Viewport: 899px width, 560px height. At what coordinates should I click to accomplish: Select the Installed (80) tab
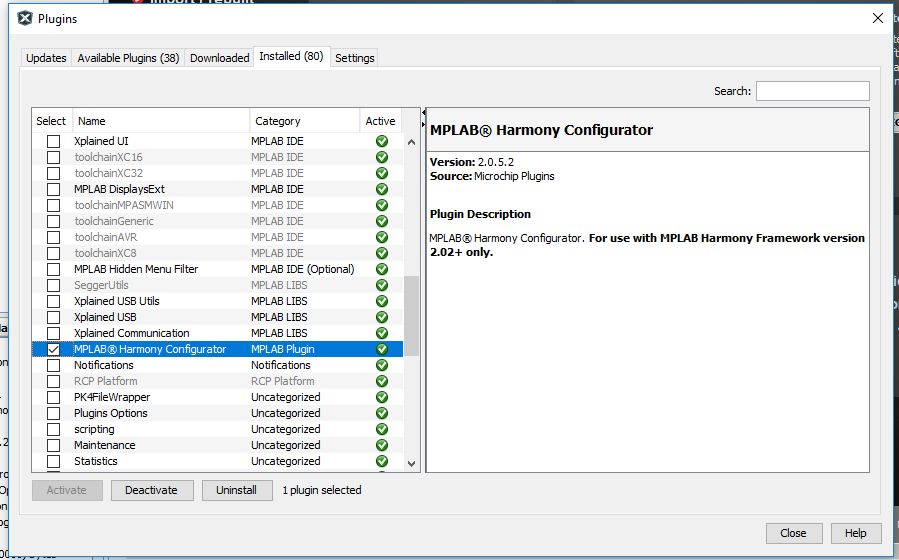pyautogui.click(x=291, y=56)
